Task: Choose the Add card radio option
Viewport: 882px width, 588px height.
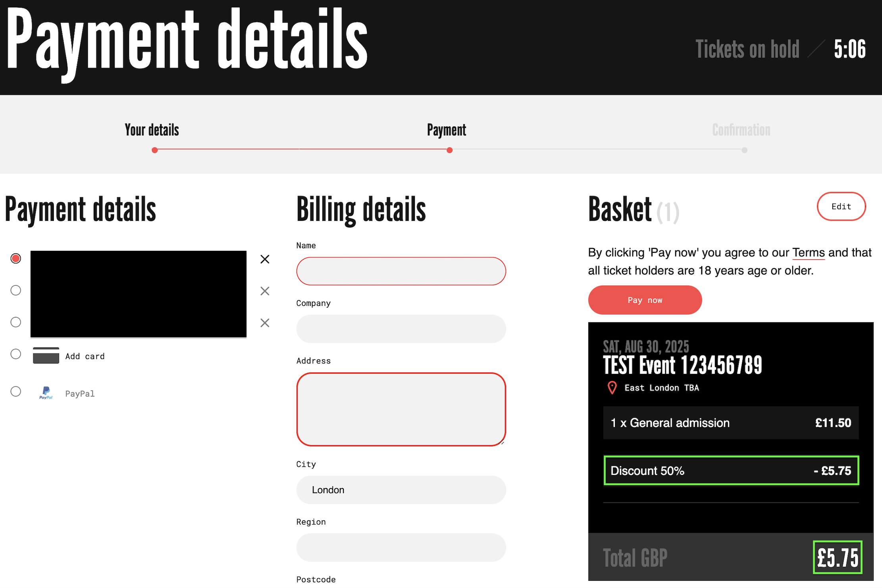Action: pos(16,354)
